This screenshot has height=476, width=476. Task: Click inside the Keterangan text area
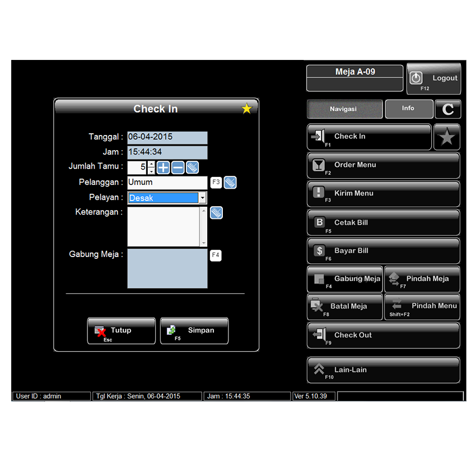pos(163,226)
